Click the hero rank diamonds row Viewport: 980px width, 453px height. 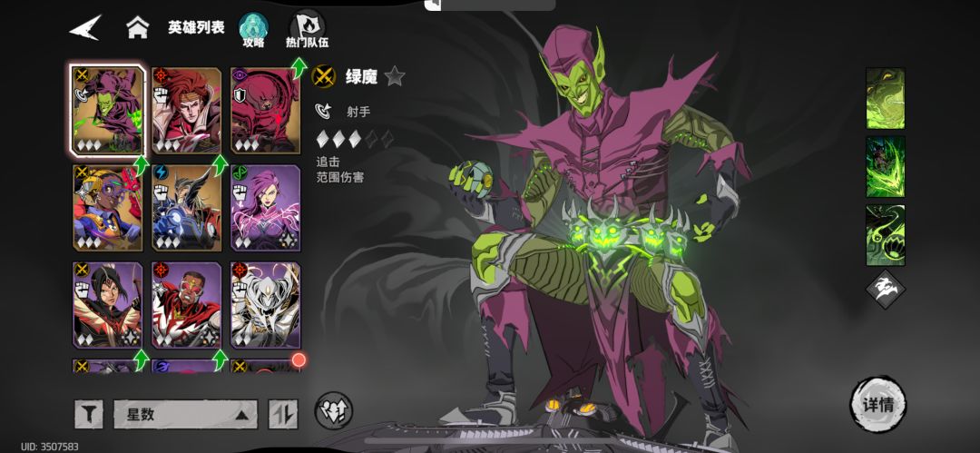tap(355, 139)
